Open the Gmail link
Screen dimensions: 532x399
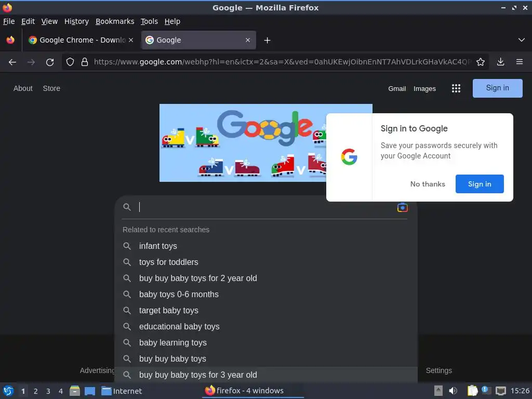[x=397, y=88]
